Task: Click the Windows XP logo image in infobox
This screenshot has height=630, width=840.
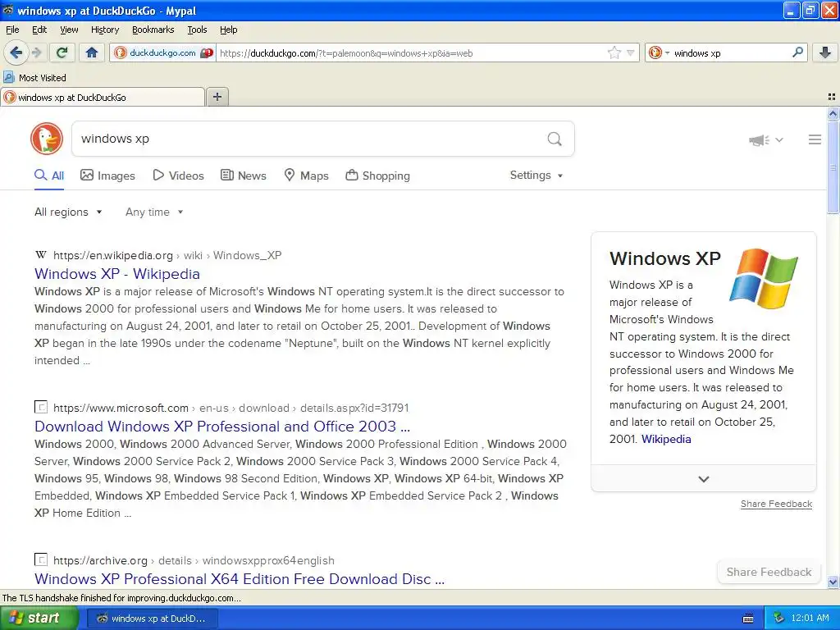Action: [x=764, y=279]
